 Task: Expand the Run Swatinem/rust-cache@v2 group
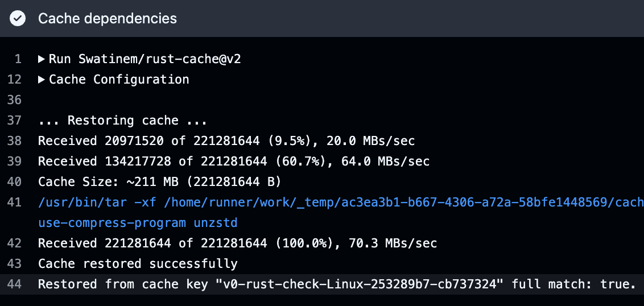[x=139, y=59]
